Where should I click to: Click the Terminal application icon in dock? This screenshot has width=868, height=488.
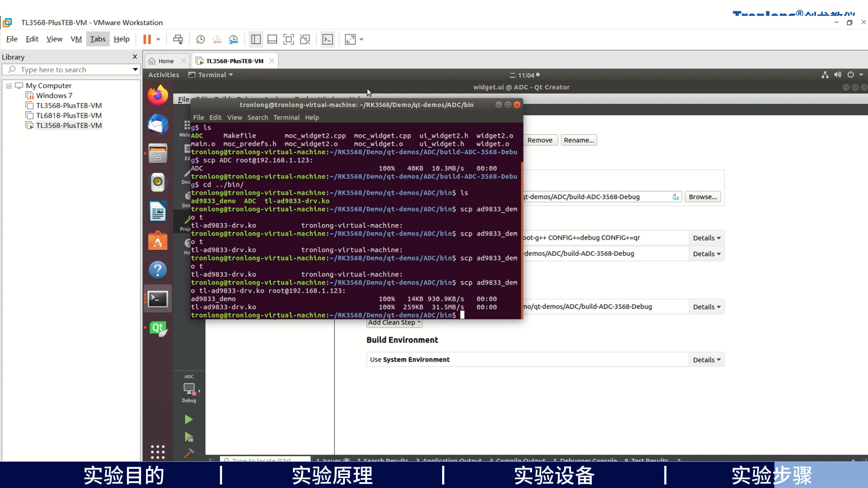(157, 299)
